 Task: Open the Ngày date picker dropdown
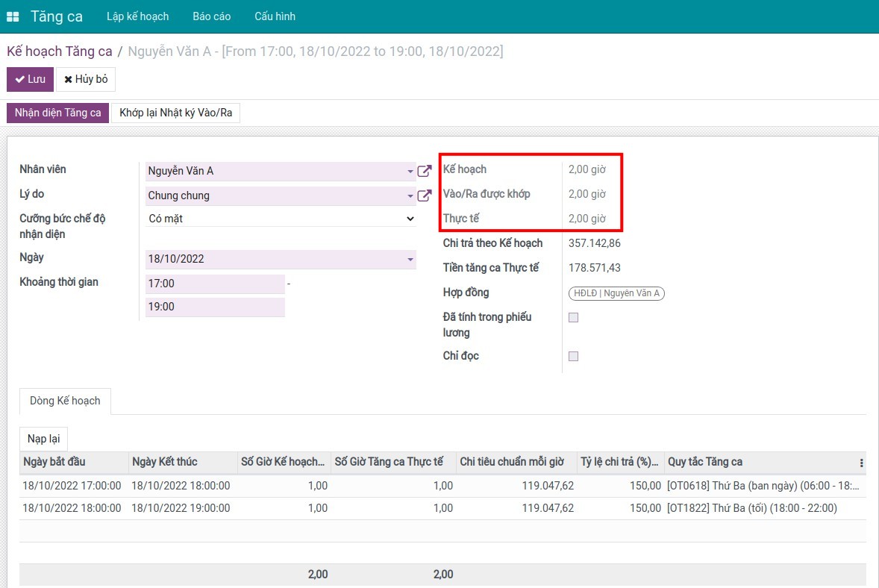pyautogui.click(x=410, y=259)
